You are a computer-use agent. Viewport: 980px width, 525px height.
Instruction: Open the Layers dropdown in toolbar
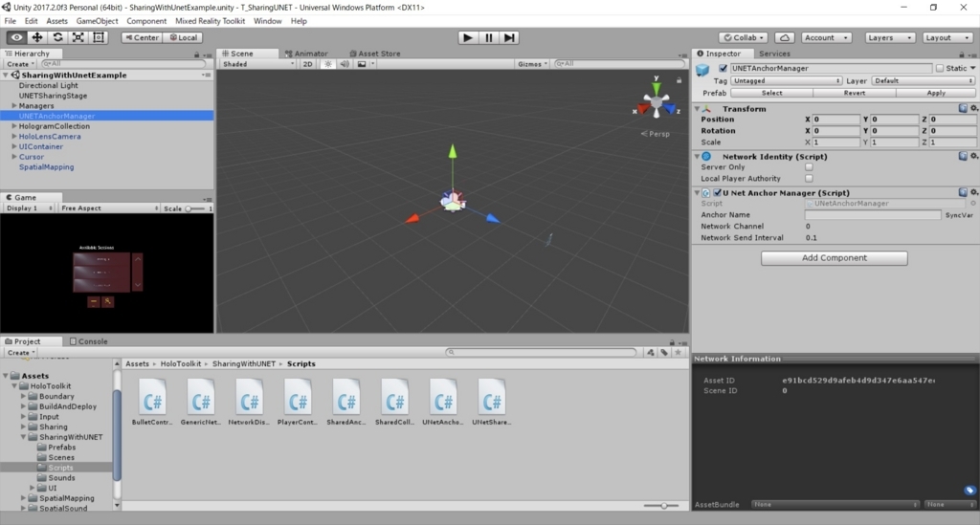tap(889, 37)
